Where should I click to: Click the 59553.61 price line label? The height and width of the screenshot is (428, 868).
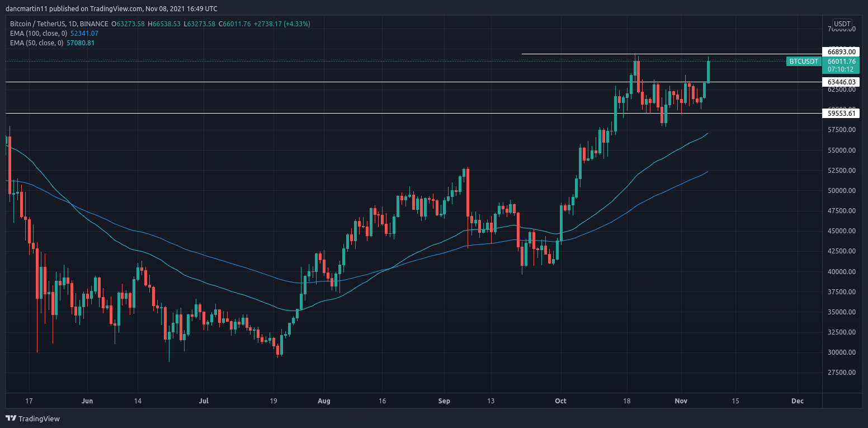tap(841, 114)
